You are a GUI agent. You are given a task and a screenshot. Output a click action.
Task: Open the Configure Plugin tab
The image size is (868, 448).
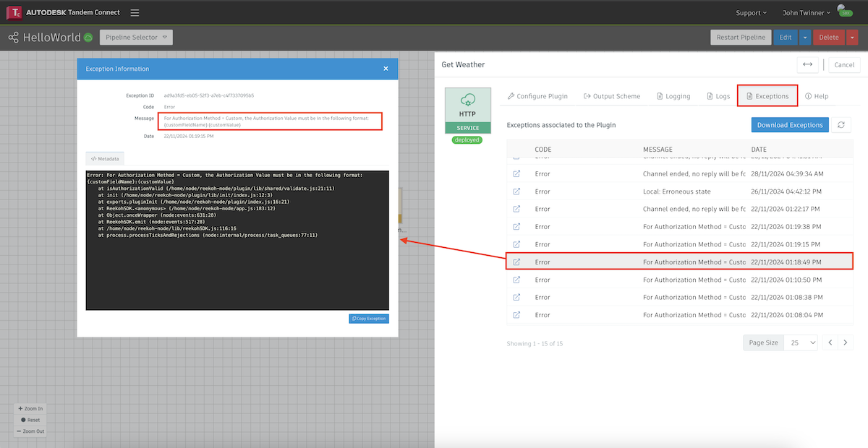tap(537, 96)
